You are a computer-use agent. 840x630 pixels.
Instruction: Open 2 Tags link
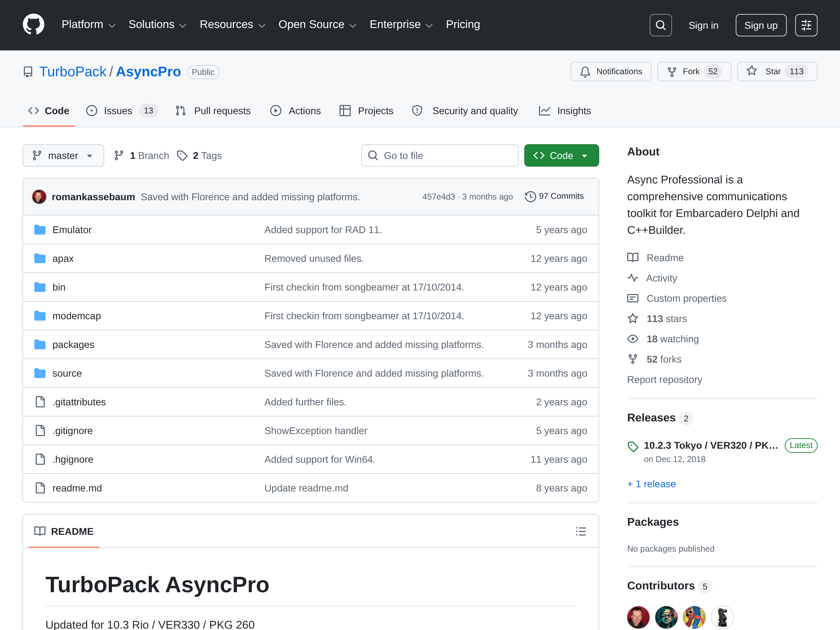pos(199,155)
